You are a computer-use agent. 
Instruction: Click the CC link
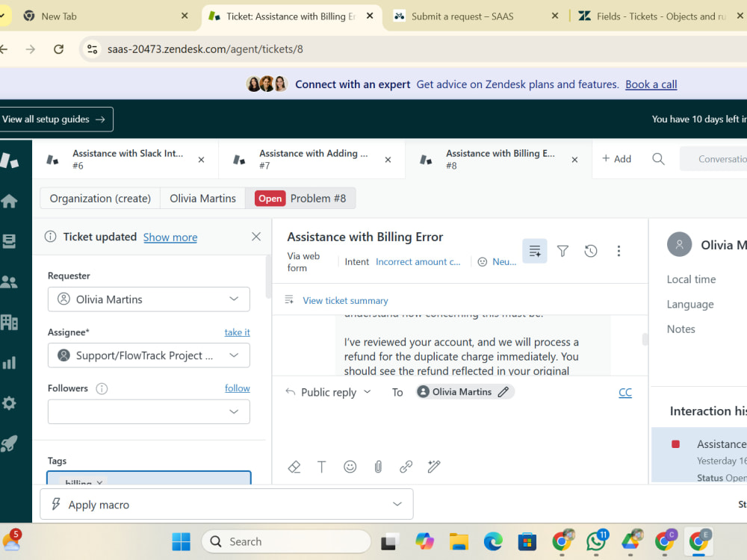click(625, 393)
